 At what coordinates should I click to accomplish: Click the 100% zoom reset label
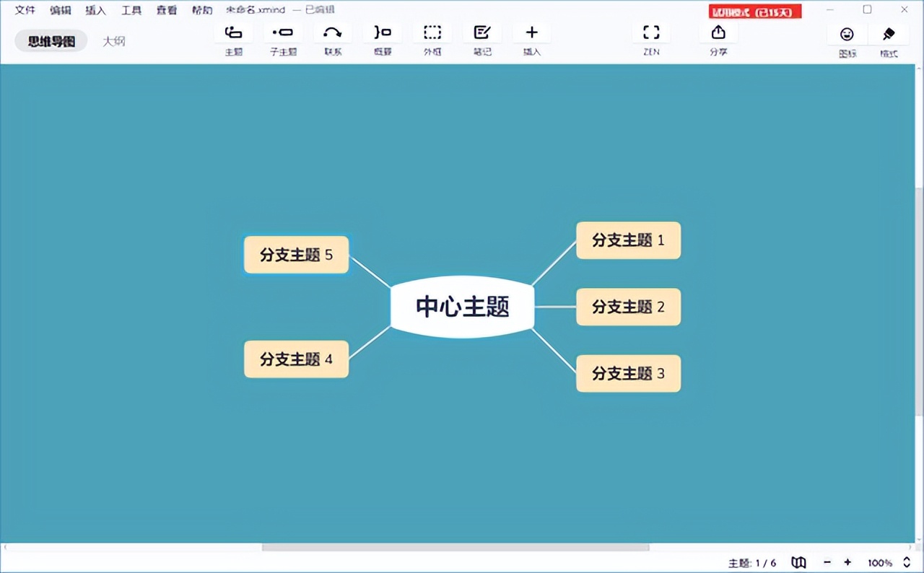pos(879,562)
